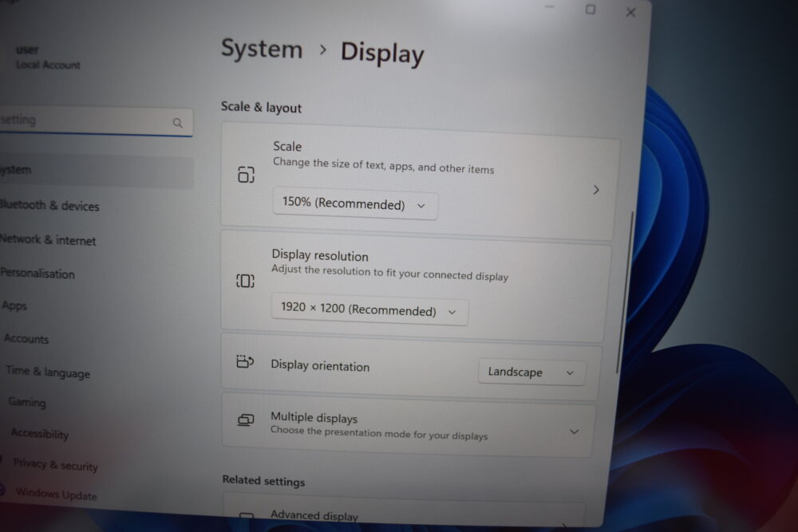Click the Scale setting icon
The height and width of the screenshot is (532, 798).
(x=246, y=175)
